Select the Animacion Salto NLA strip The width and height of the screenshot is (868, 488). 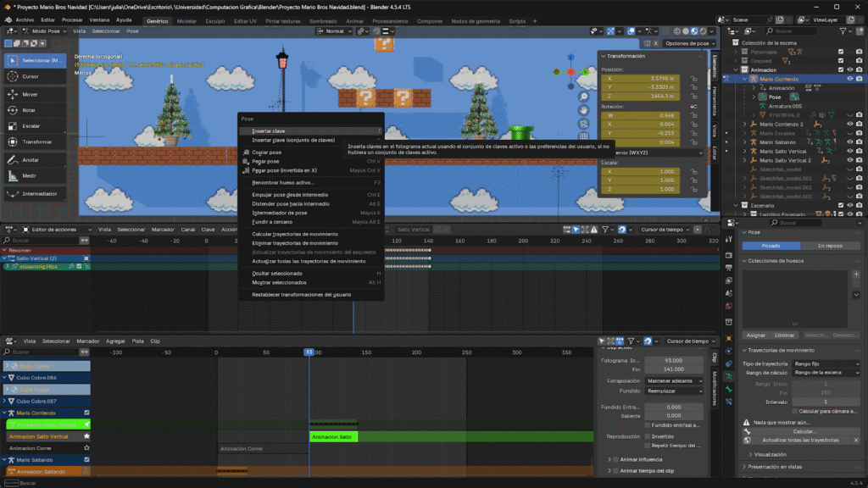333,437
